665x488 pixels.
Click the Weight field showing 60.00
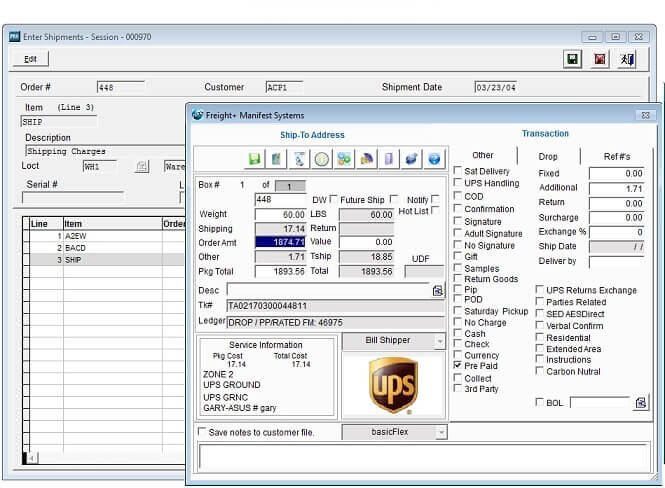(280, 215)
